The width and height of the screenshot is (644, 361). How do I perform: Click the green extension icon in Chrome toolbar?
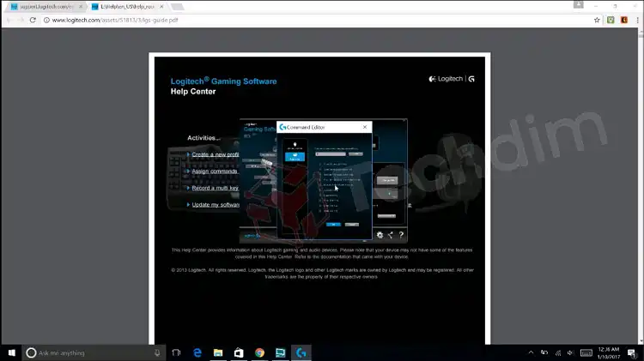611,20
